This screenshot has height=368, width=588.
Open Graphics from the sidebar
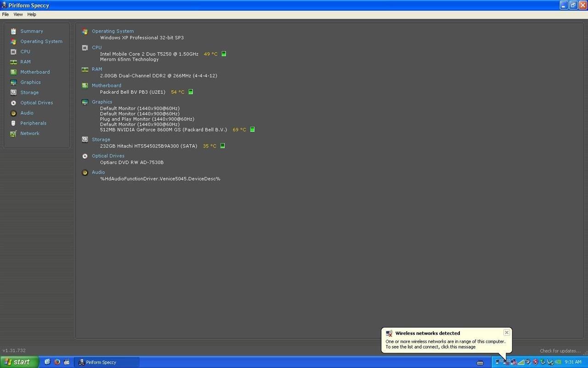(x=30, y=82)
